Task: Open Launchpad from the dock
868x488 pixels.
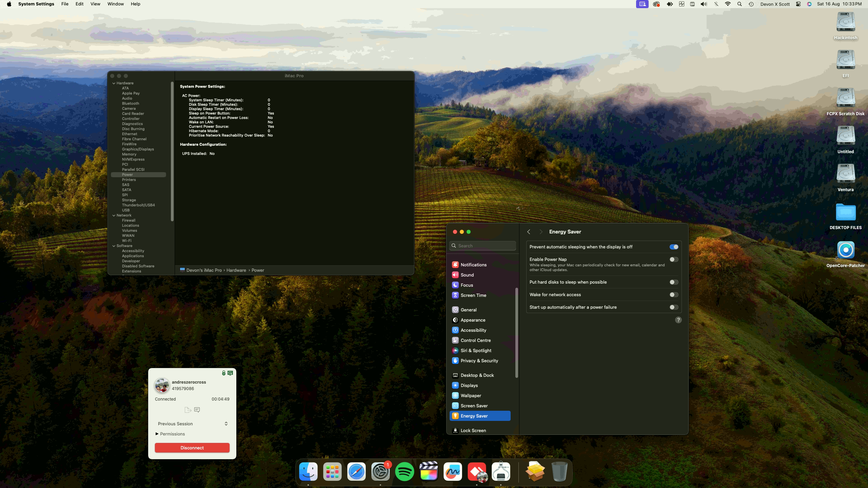Action: [332, 471]
